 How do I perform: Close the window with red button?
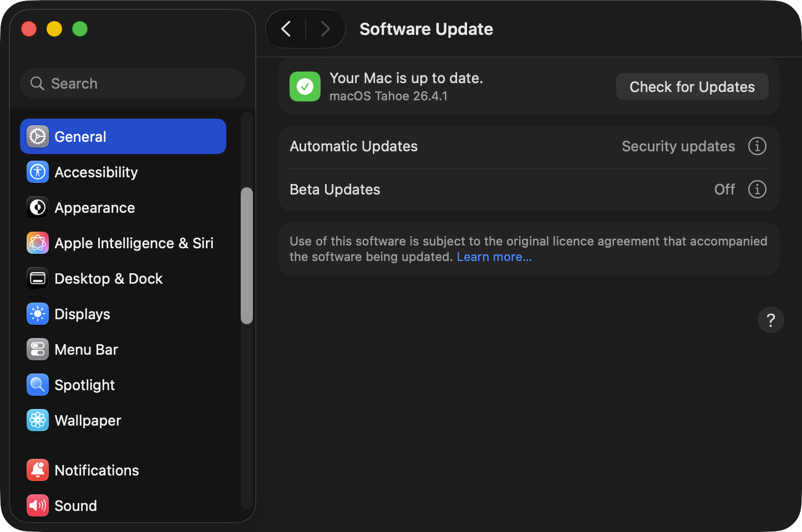click(x=29, y=29)
